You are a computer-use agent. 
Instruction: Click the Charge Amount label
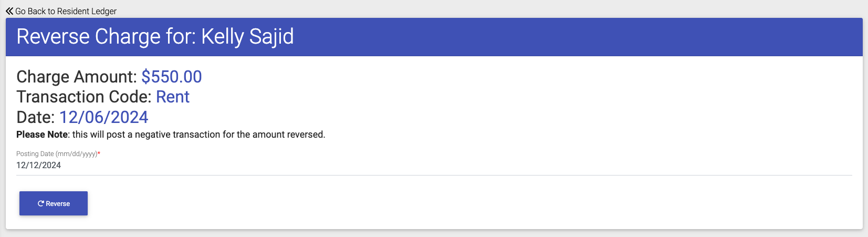pyautogui.click(x=76, y=77)
